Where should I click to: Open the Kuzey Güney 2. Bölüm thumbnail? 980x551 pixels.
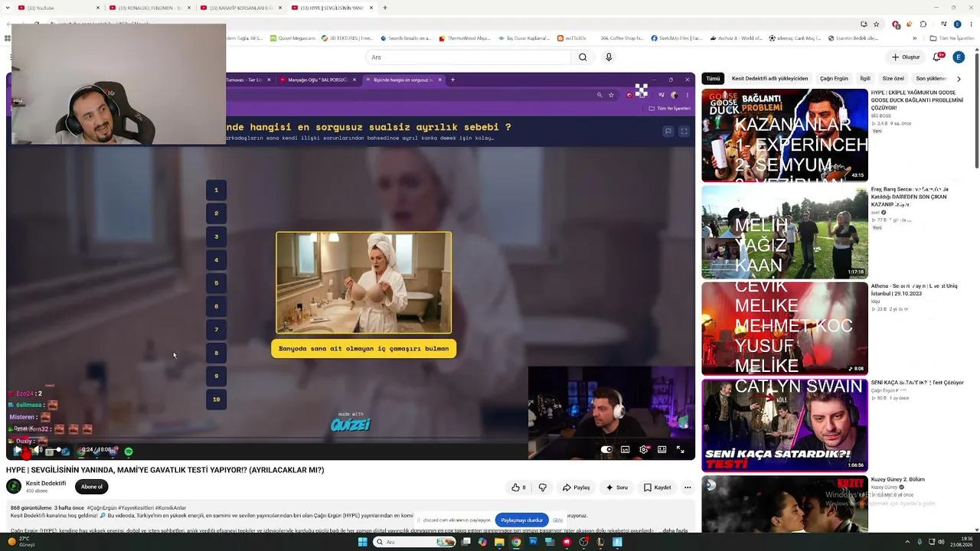(x=785, y=504)
